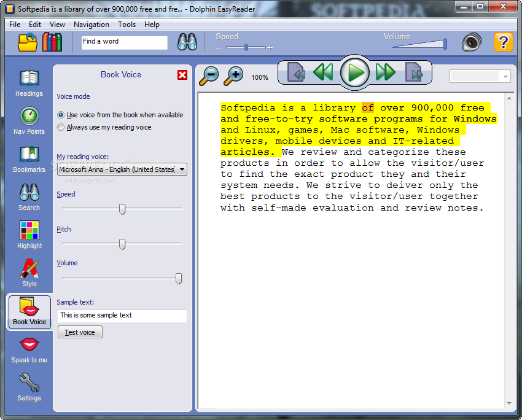Adjust the toolbar Volume slider handle
522x420 pixels.
pos(445,44)
